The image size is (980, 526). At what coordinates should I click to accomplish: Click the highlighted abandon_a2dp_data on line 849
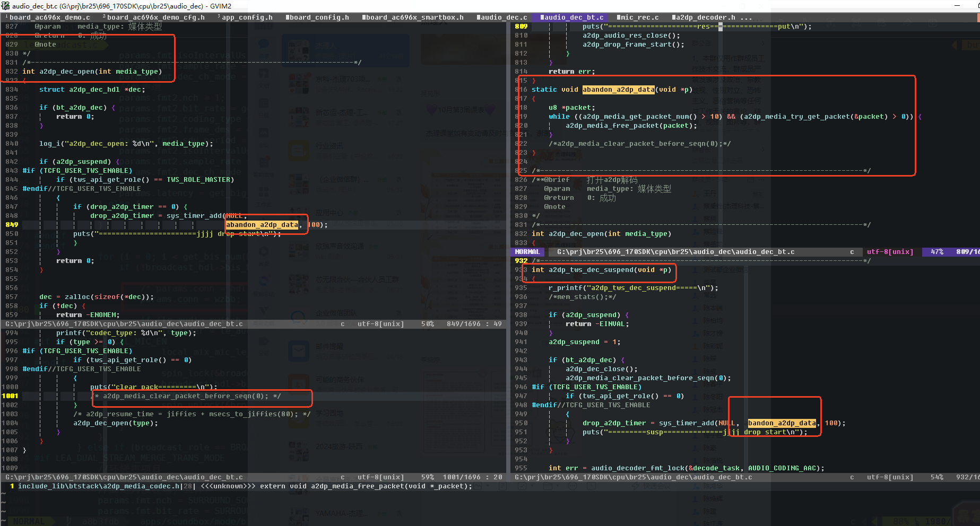pyautogui.click(x=262, y=225)
